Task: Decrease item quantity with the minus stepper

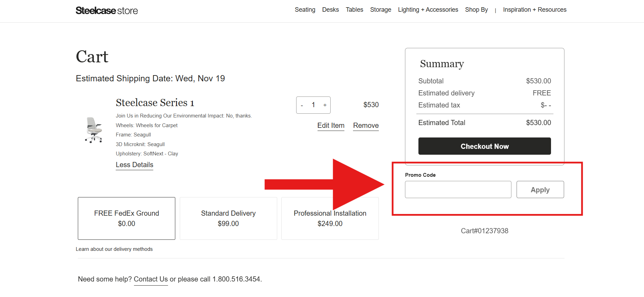Action: 302,105
